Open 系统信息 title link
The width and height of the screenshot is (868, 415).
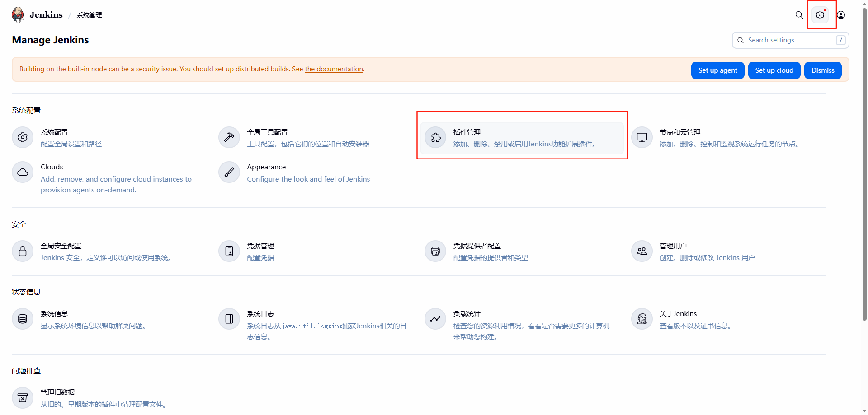coord(54,314)
